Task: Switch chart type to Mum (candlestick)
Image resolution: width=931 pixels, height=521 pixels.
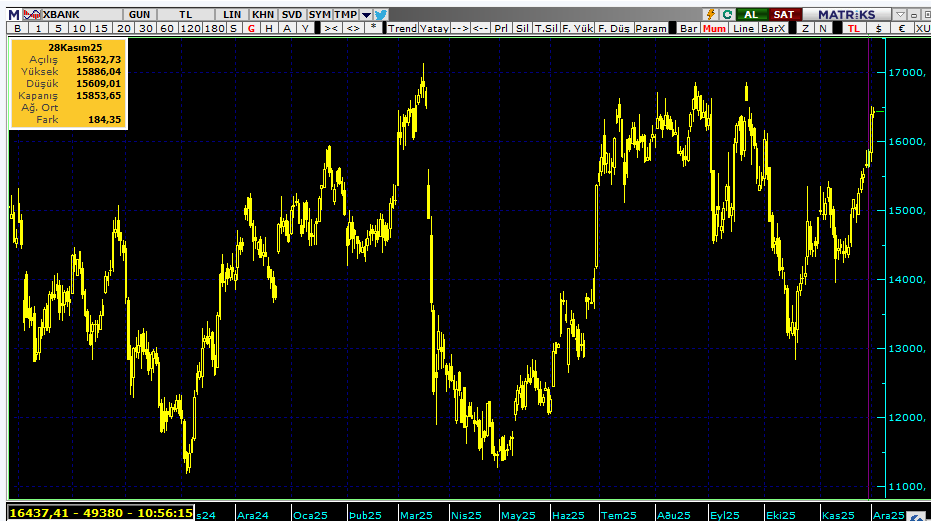Action: point(714,29)
